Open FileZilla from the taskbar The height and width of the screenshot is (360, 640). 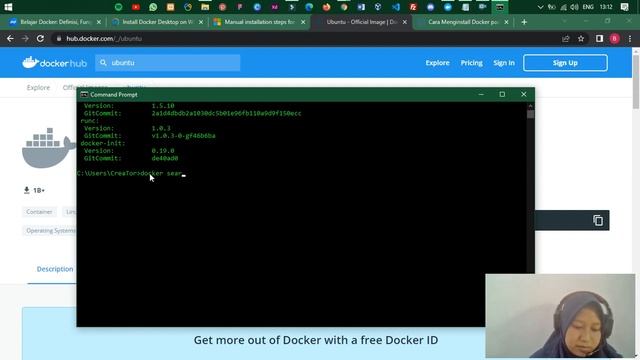coord(413,7)
